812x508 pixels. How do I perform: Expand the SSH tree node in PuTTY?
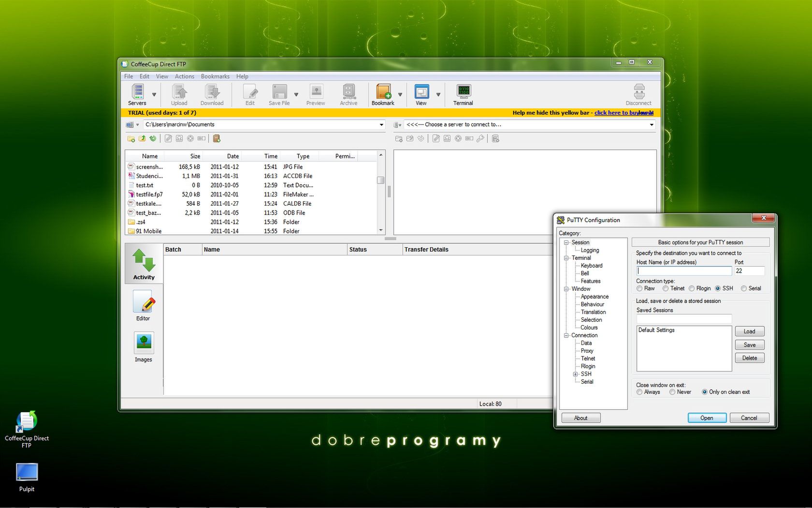576,374
